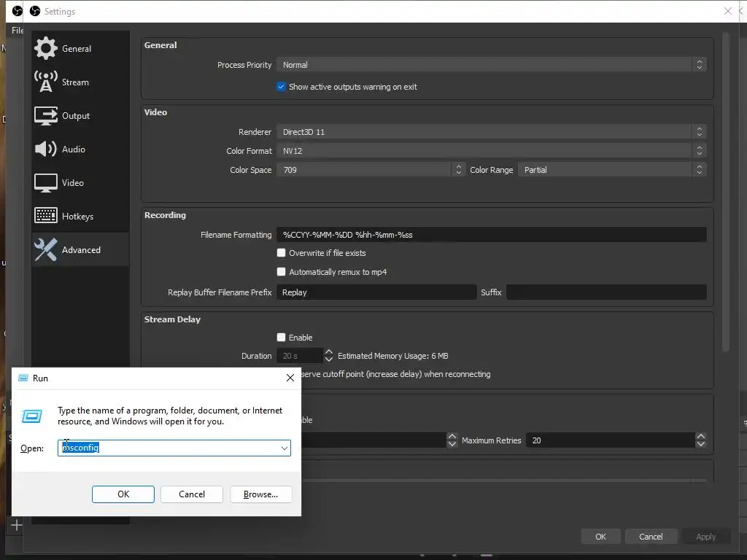
Task: Click the Replay Buffer Filename Prefix field
Action: tap(376, 292)
